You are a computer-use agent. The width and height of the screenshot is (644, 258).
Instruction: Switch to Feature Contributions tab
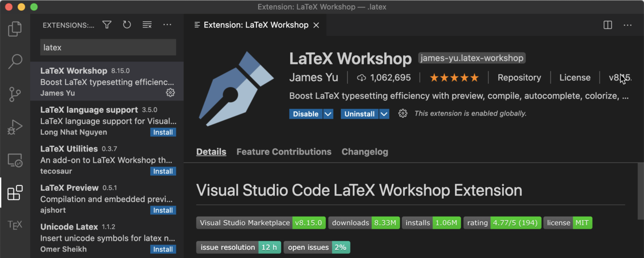click(284, 152)
